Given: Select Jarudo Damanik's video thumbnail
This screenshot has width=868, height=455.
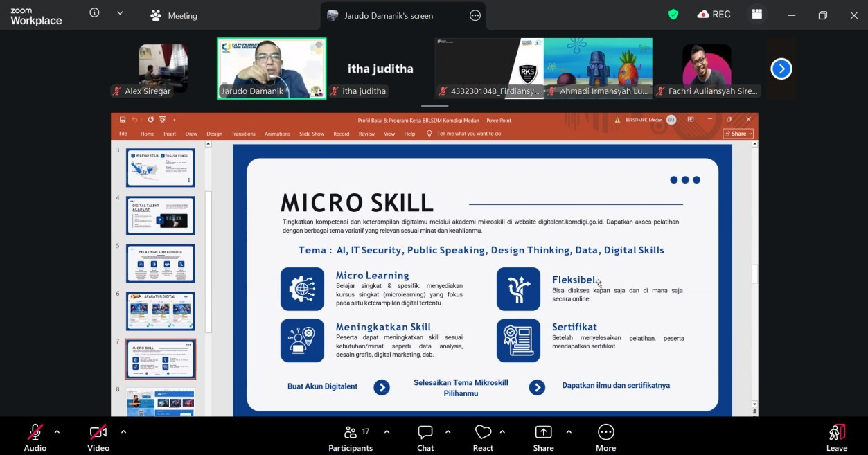Looking at the screenshot, I should click(x=272, y=68).
